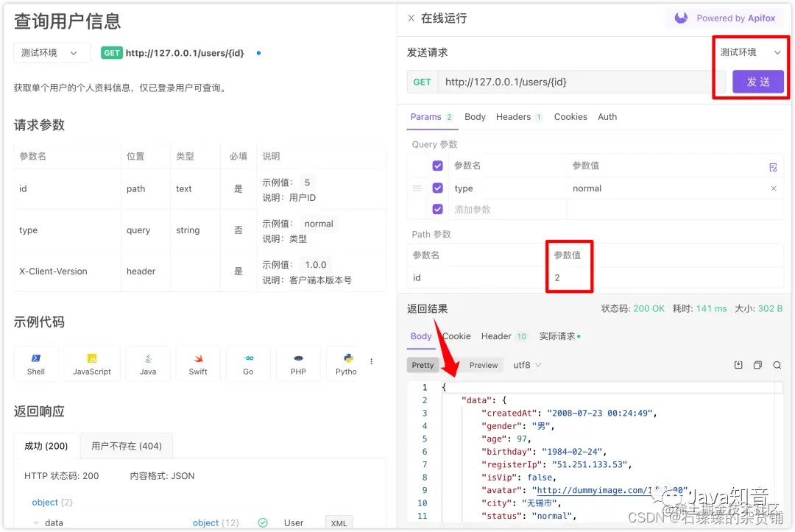Screen dimensions: 795x532
Task: Open bulk edit for Query parameters
Action: [773, 168]
